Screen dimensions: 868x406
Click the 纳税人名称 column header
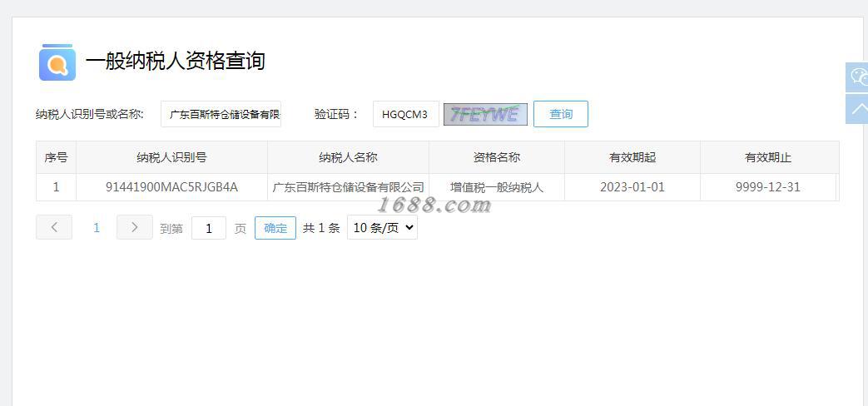pos(348,157)
